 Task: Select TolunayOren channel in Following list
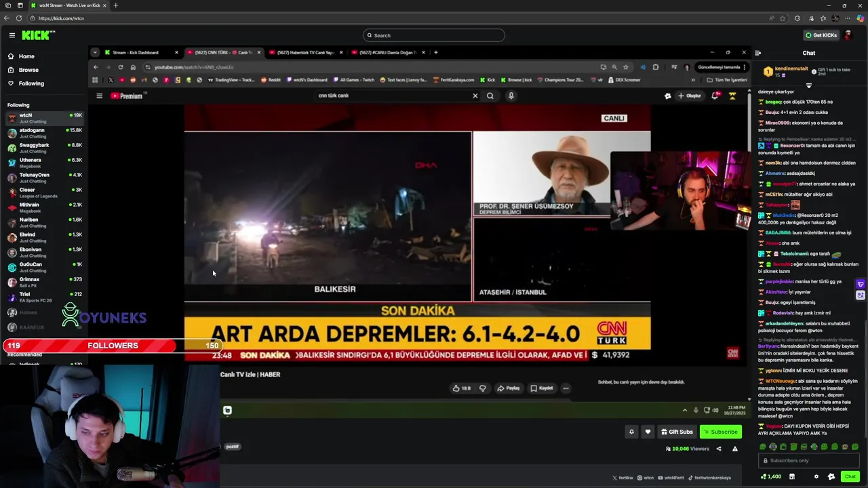coord(44,178)
